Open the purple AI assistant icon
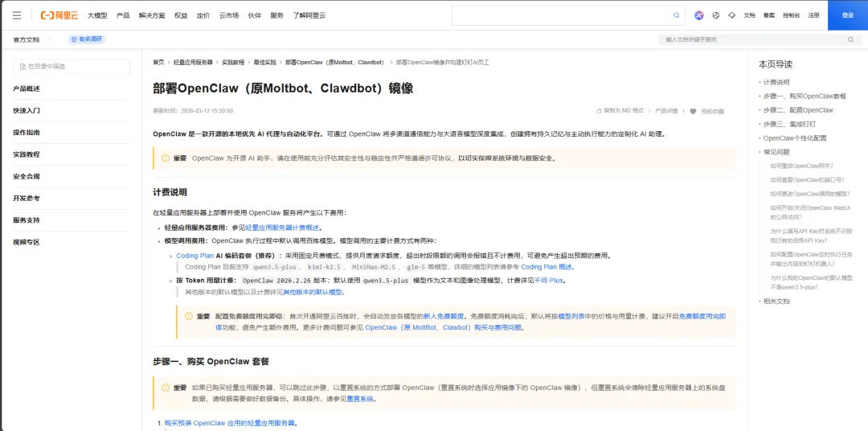 699,15
